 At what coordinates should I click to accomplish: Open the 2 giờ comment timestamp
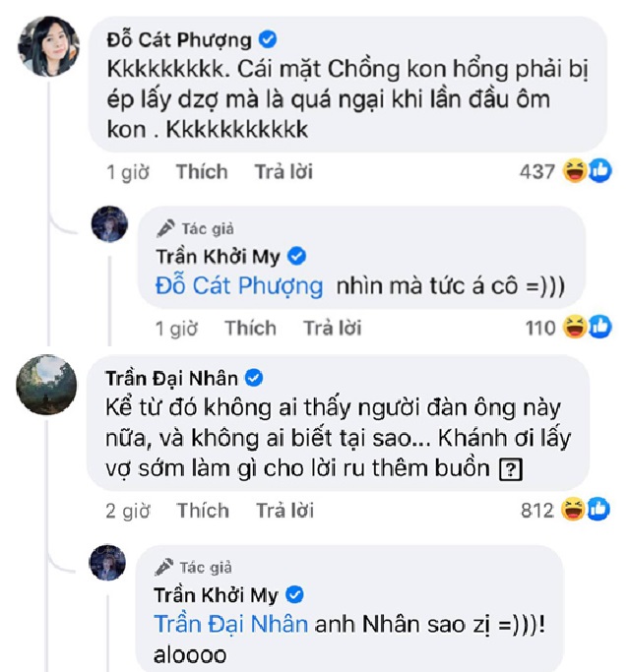[x=128, y=511]
